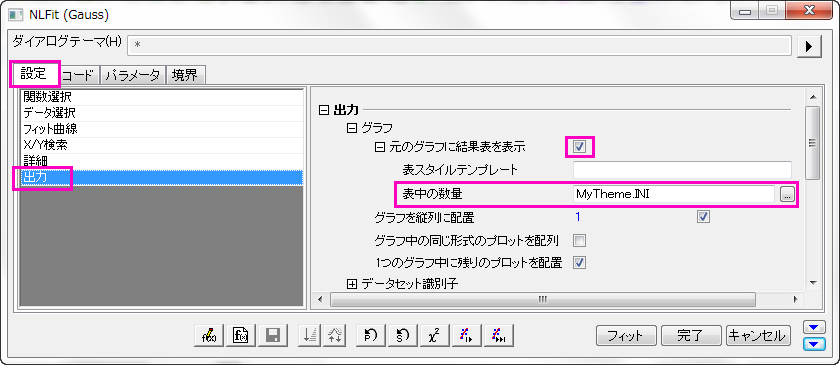Open the パラメータ tab
This screenshot has width=840, height=365.
pyautogui.click(x=133, y=76)
